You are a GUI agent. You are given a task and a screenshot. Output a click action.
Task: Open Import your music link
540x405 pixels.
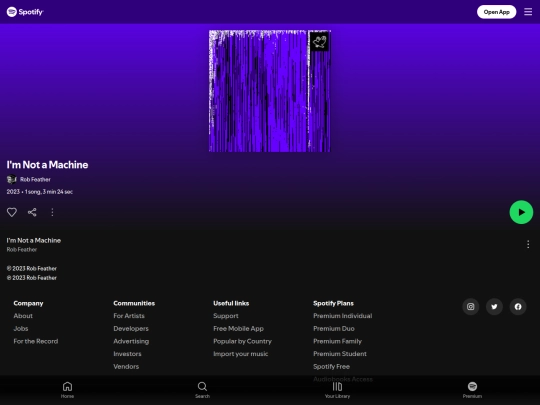[x=240, y=354]
